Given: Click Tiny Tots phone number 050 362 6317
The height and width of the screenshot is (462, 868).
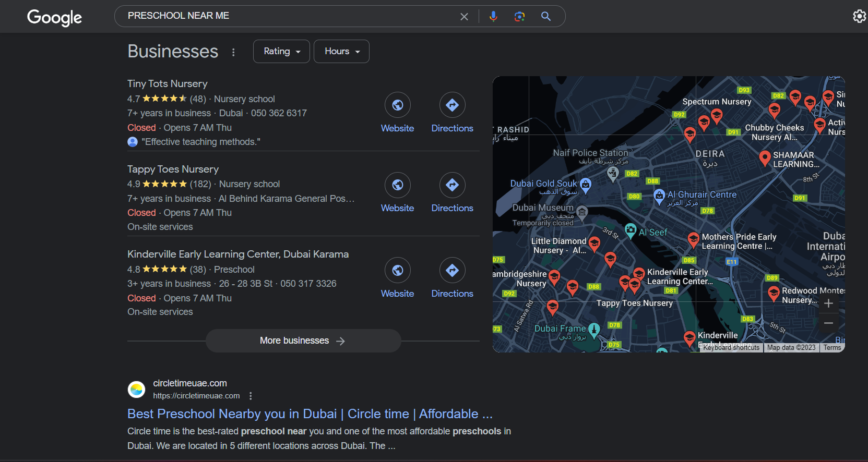Looking at the screenshot, I should click(x=279, y=113).
